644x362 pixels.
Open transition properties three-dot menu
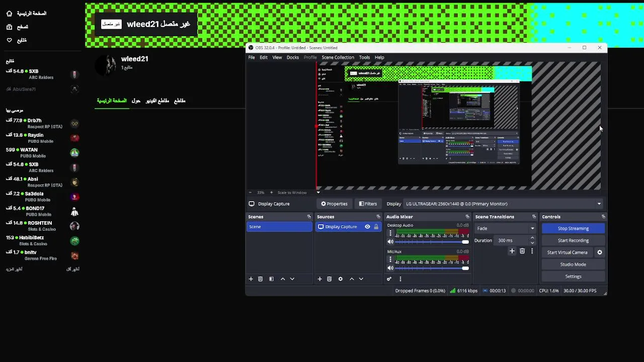click(532, 251)
